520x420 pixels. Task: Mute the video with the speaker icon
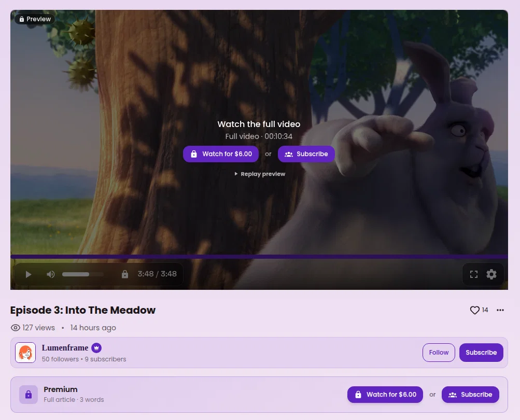pyautogui.click(x=50, y=274)
